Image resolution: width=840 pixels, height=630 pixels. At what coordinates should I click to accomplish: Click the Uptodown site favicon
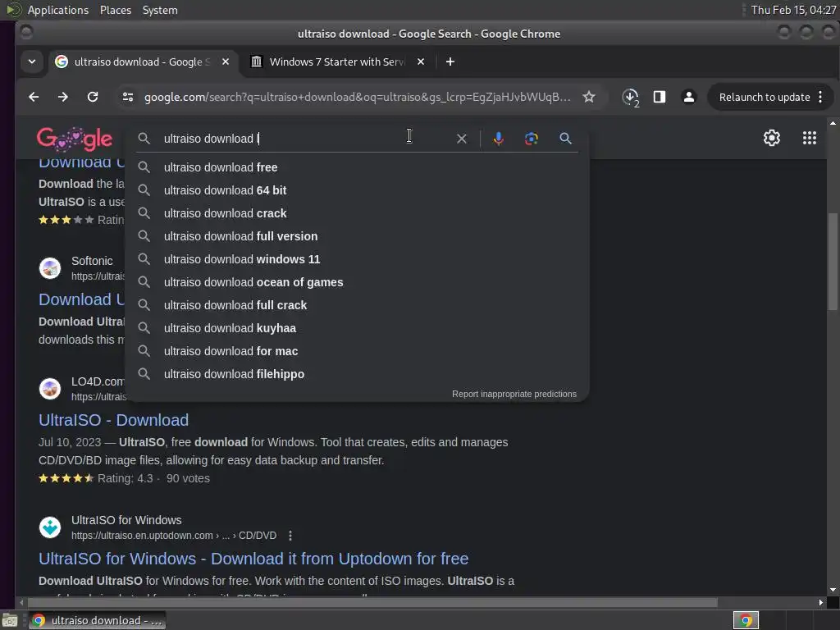click(x=50, y=527)
